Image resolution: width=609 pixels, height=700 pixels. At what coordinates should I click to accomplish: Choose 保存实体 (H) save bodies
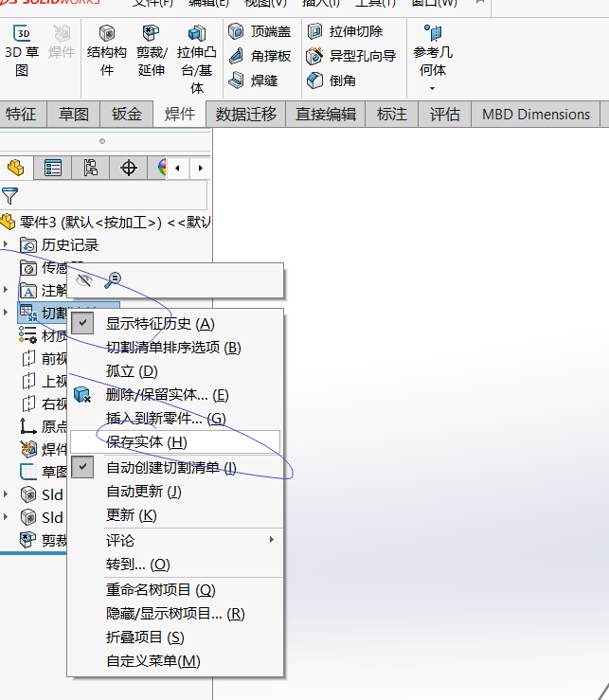click(175, 442)
